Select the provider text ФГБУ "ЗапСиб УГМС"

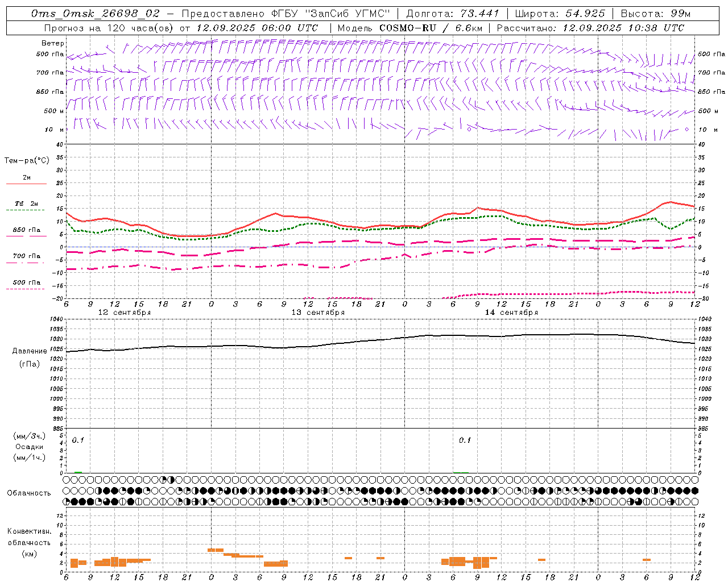coord(332,14)
